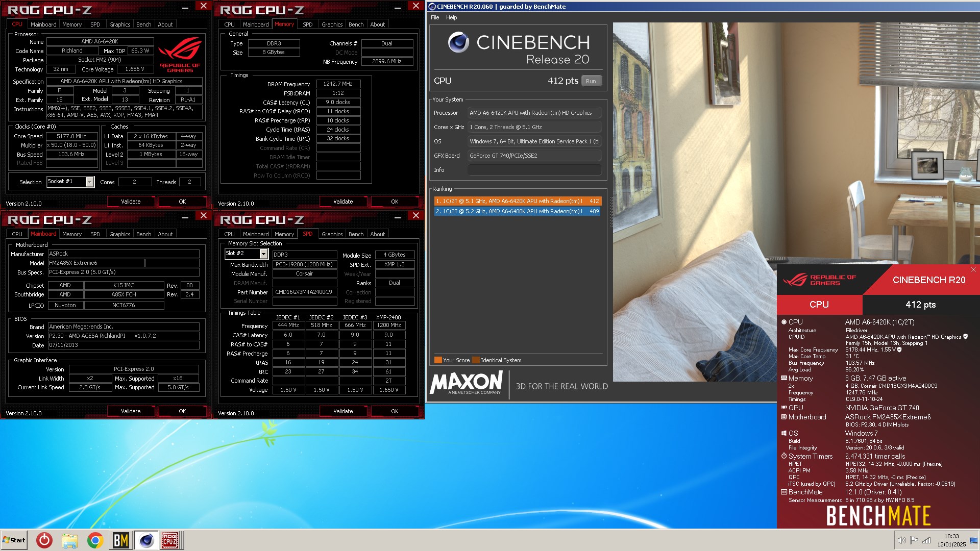Click Validate in CPU-Z processor window
Viewport: 980px width, 551px height.
tap(131, 202)
